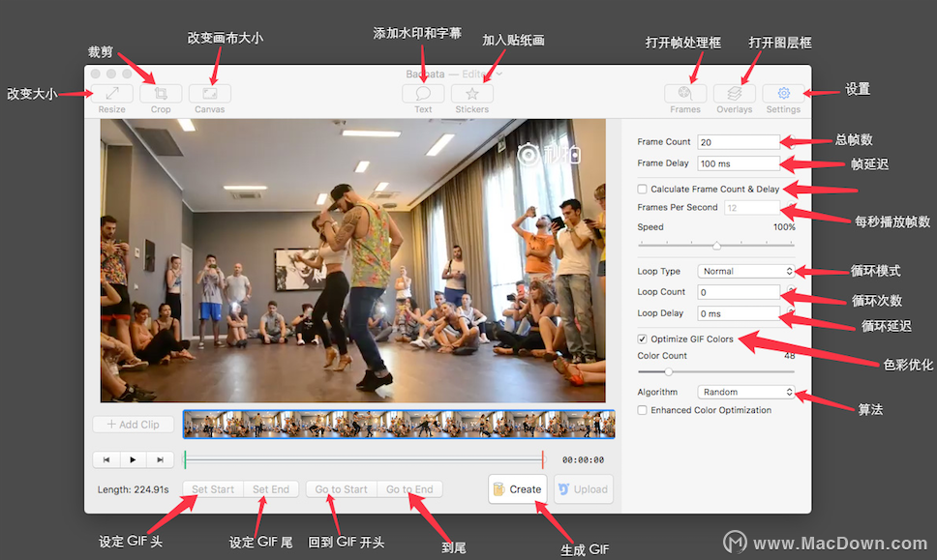Screen dimensions: 937x560
Task: Click the Loop Count input field
Action: pos(739,292)
